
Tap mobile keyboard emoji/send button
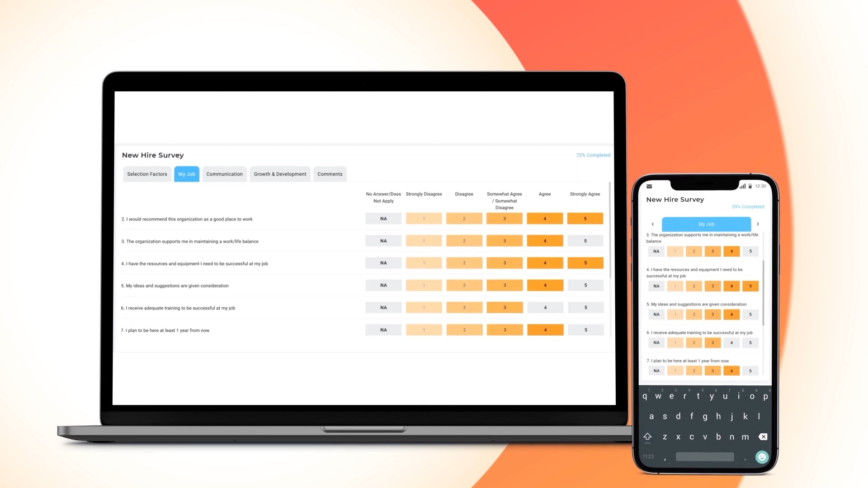tap(763, 456)
